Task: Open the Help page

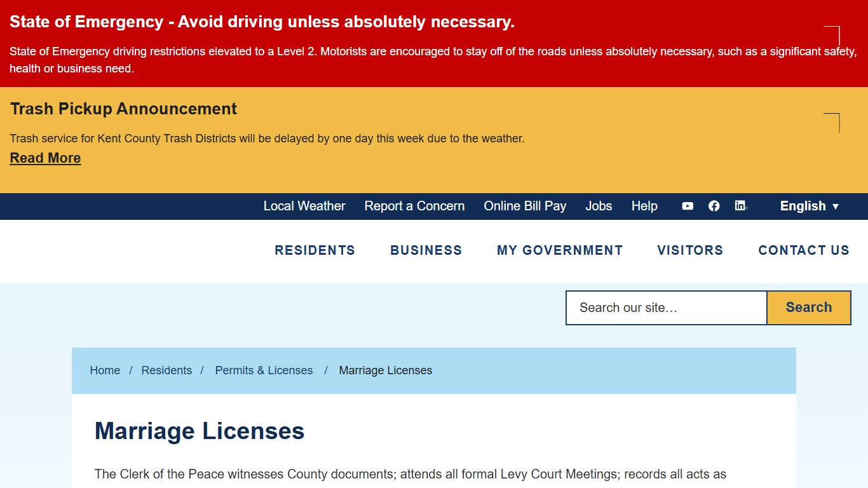Action: point(644,206)
